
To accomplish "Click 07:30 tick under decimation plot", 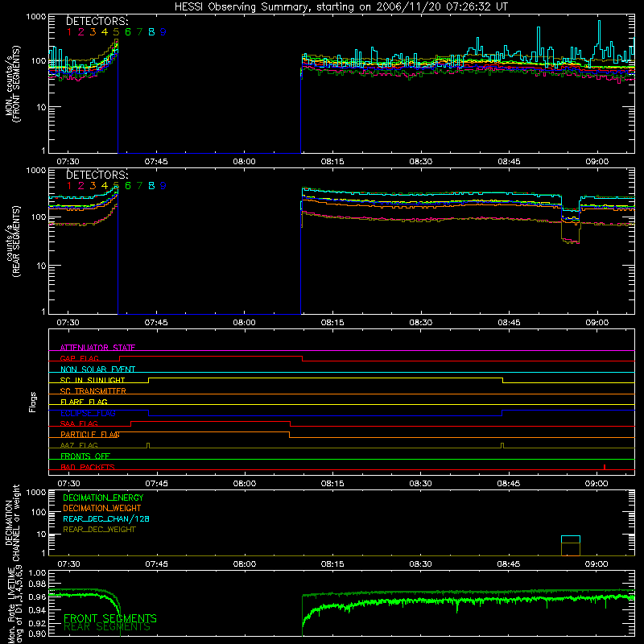I will coord(68,564).
